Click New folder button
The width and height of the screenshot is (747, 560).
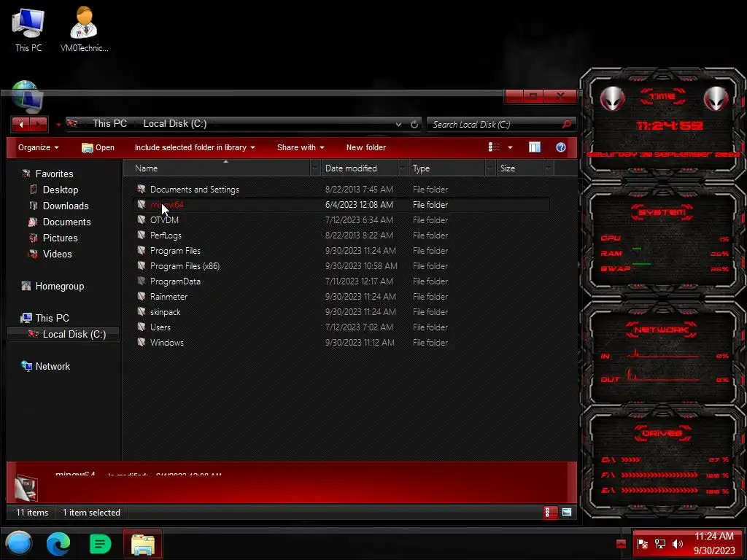[x=366, y=147]
